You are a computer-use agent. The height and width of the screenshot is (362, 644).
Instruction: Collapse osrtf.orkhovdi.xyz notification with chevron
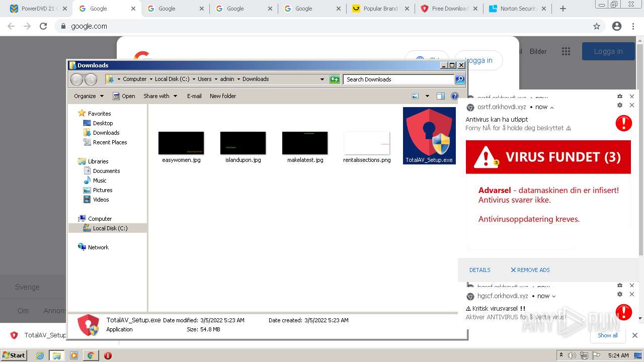552,107
